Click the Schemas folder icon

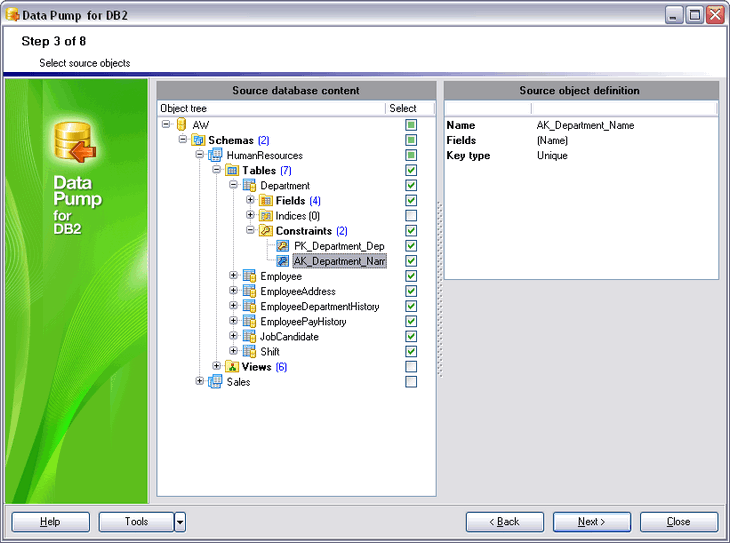tap(199, 140)
